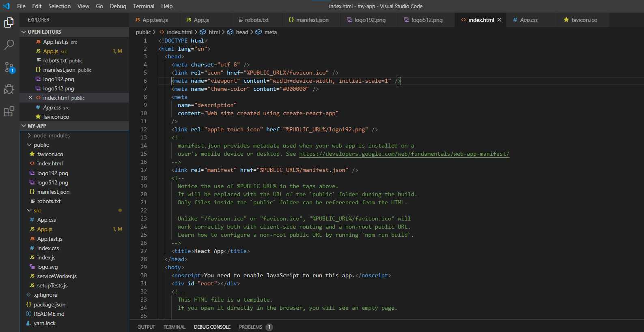Image resolution: width=644 pixels, height=332 pixels.
Task: Open the Edit menu
Action: pyautogui.click(x=37, y=6)
